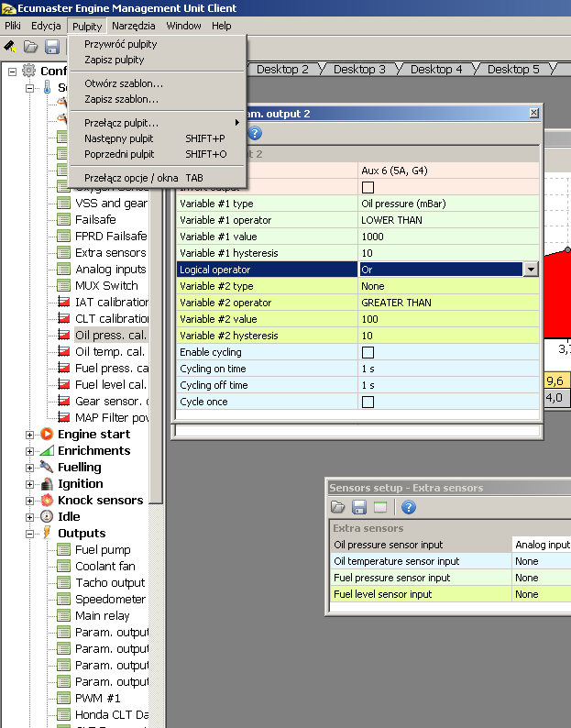The height and width of the screenshot is (728, 571).
Task: Expand the Fuelling tree node
Action: tap(30, 468)
